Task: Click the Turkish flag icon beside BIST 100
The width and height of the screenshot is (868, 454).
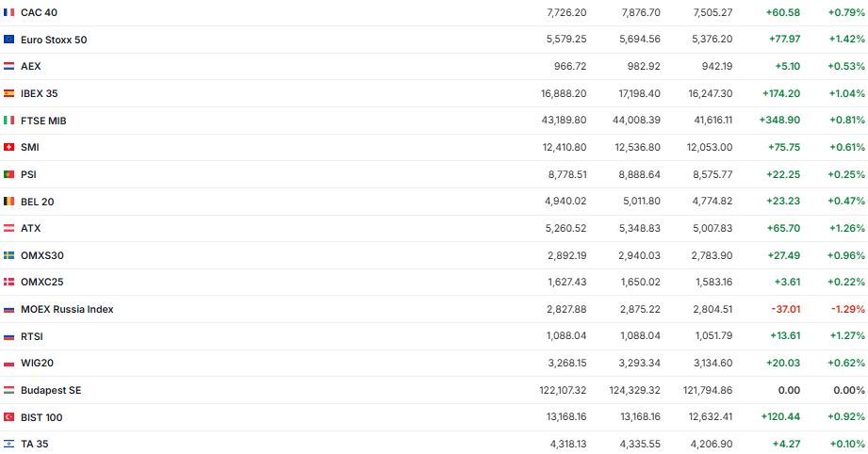Action: (x=8, y=417)
